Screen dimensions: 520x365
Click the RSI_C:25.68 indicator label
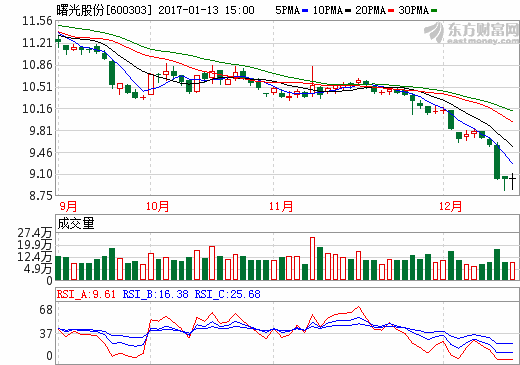(227, 294)
